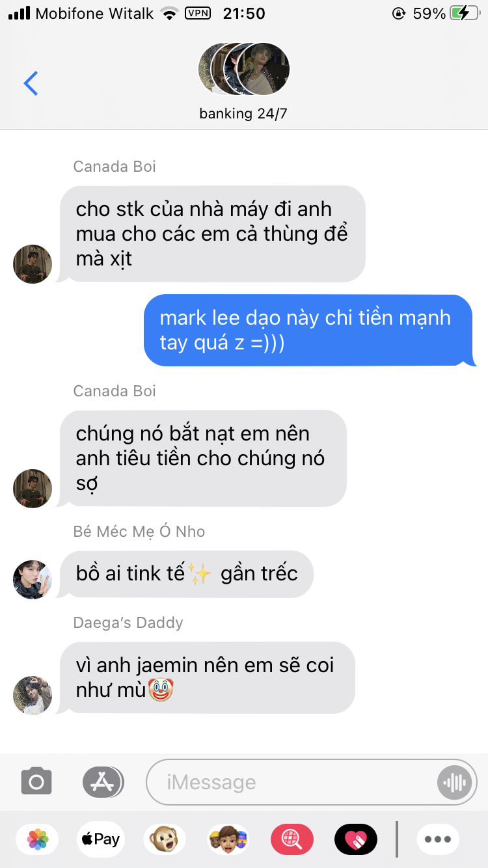488x868 pixels.
Task: Open the banking 24/7 group details
Action: 243,114
